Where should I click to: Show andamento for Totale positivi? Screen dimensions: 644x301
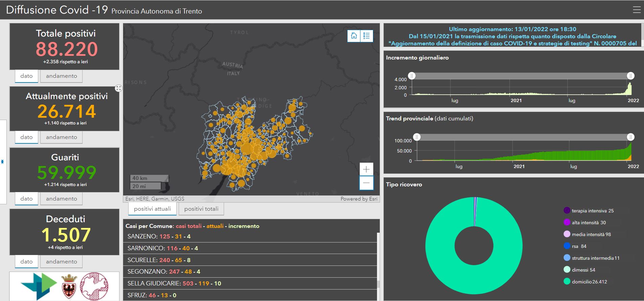click(x=61, y=76)
